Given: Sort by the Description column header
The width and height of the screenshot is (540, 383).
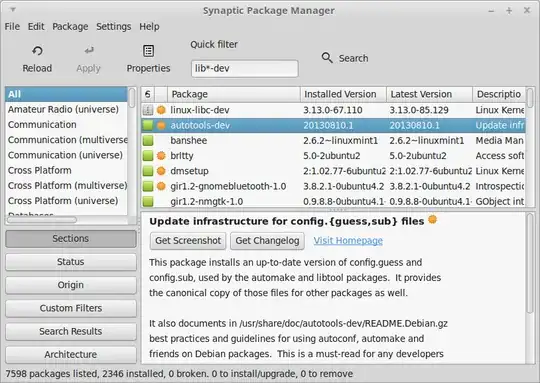Looking at the screenshot, I should (x=499, y=94).
